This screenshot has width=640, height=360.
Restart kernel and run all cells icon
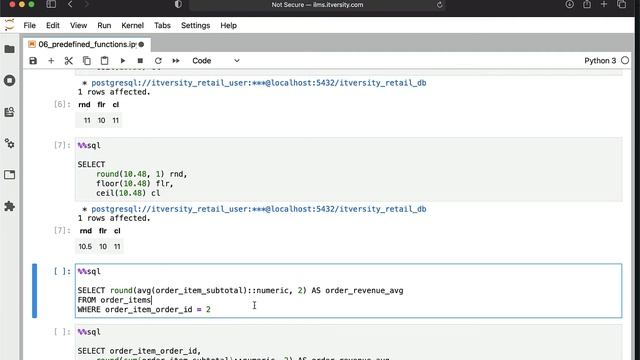click(176, 61)
